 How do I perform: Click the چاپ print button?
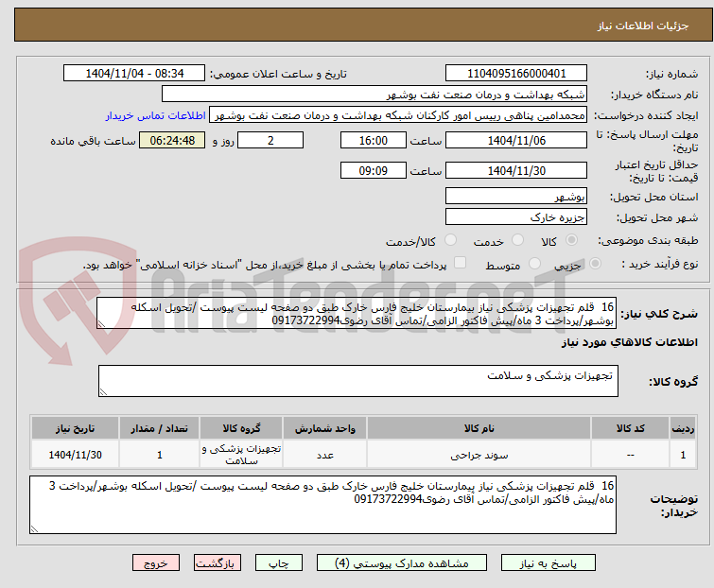click(x=279, y=563)
